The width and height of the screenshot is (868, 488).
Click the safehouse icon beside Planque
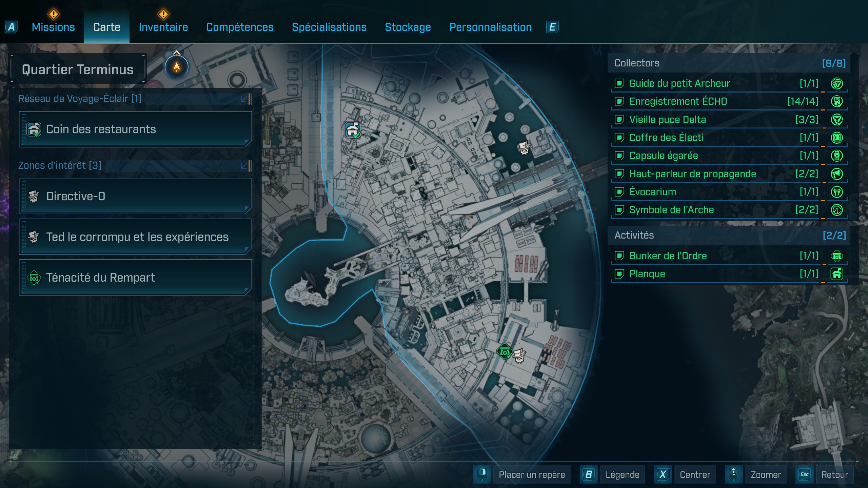(x=837, y=274)
